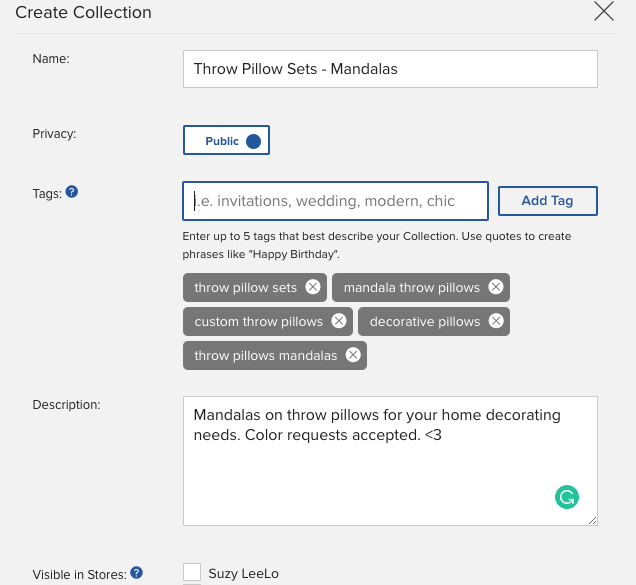Click the Visible in Stores help icon

coord(136,573)
